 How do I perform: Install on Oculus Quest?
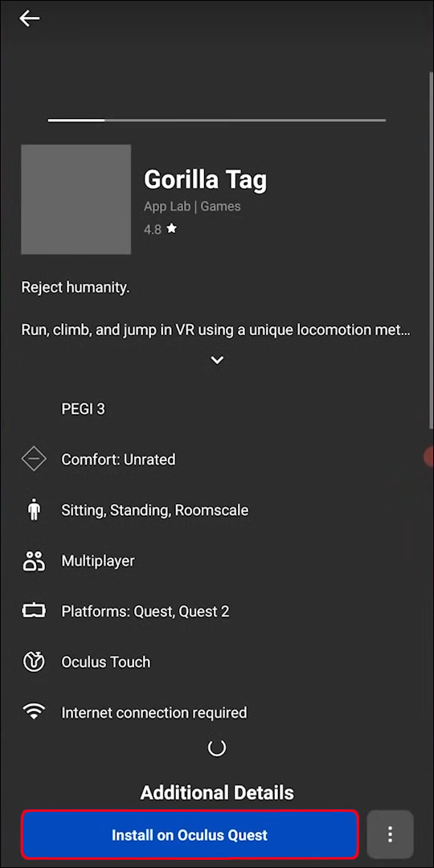click(x=190, y=834)
